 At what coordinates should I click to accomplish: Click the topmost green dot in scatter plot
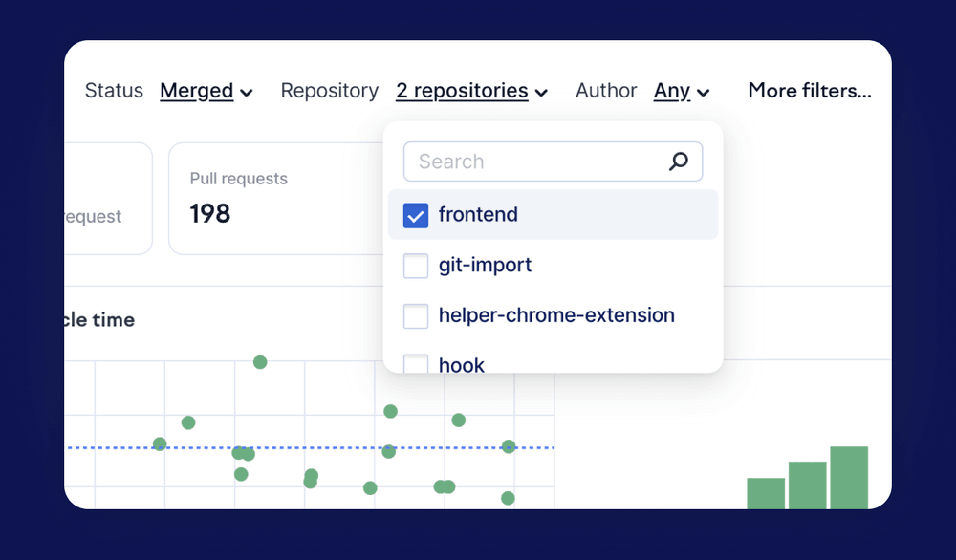(x=260, y=362)
